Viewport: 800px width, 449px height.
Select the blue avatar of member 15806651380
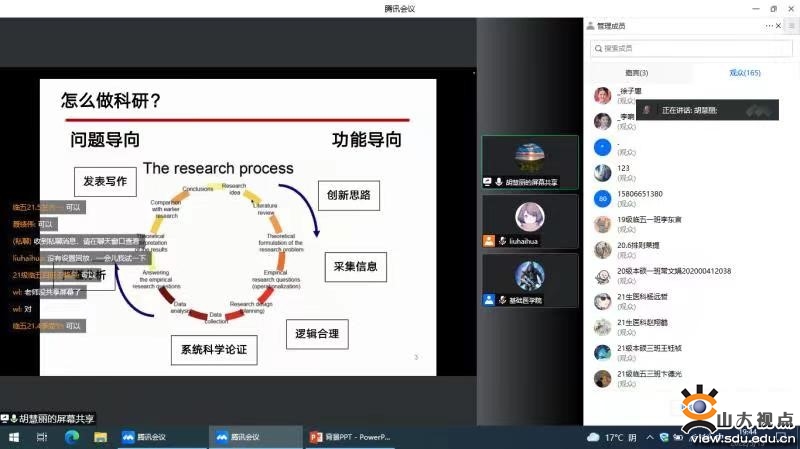coord(602,198)
